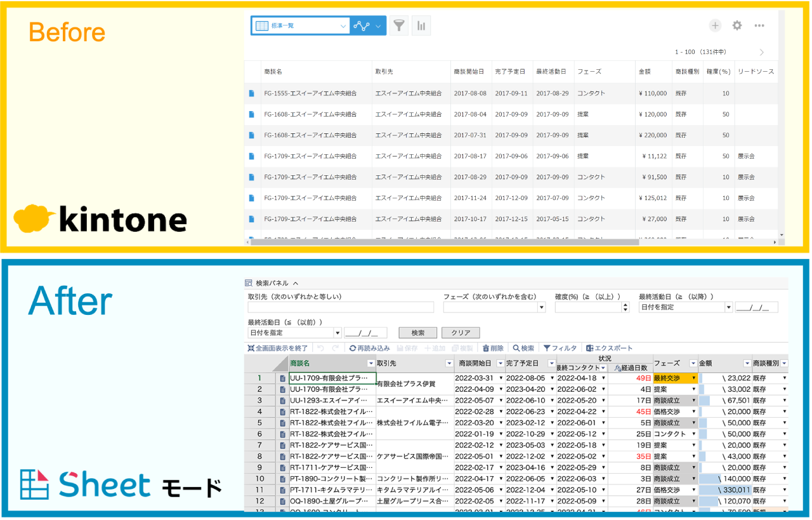Click 削除 delete in sheet toolbar

493,348
